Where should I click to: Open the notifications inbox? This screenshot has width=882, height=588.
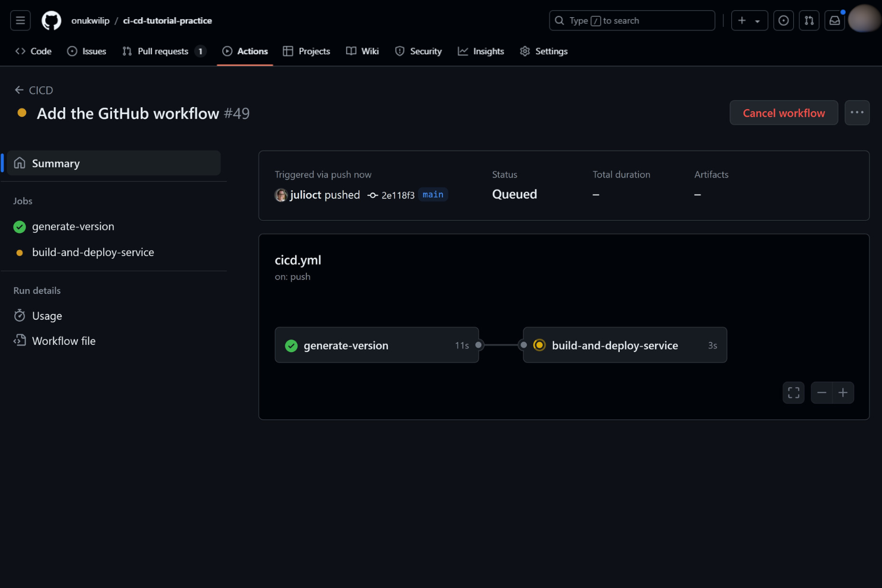pyautogui.click(x=834, y=20)
